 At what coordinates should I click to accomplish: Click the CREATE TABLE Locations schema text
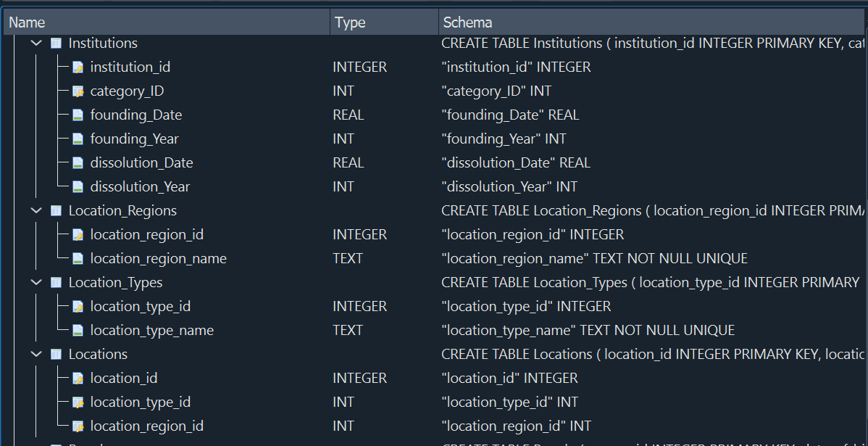tap(653, 354)
